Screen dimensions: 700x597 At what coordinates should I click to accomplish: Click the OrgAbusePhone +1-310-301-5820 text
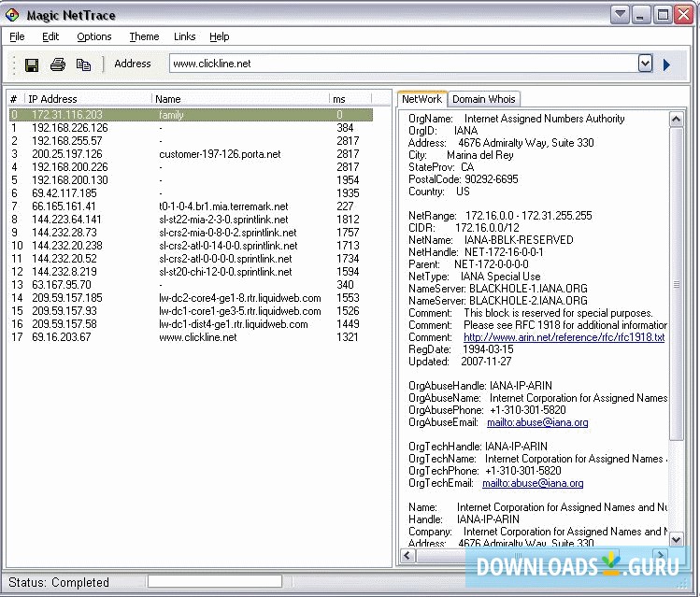click(x=487, y=410)
